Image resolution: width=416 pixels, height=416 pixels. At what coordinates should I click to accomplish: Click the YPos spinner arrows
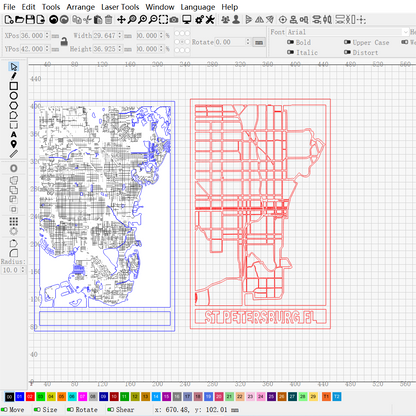(47, 49)
